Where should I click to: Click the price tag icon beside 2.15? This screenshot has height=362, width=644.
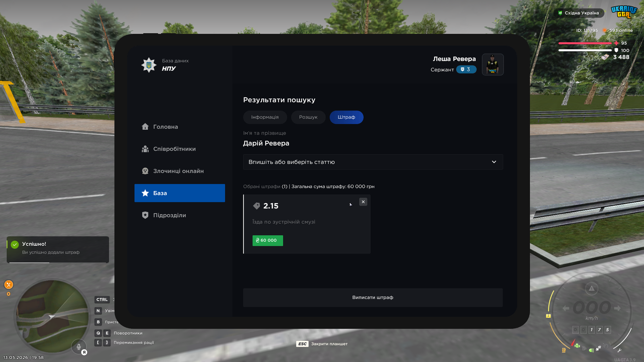click(256, 206)
